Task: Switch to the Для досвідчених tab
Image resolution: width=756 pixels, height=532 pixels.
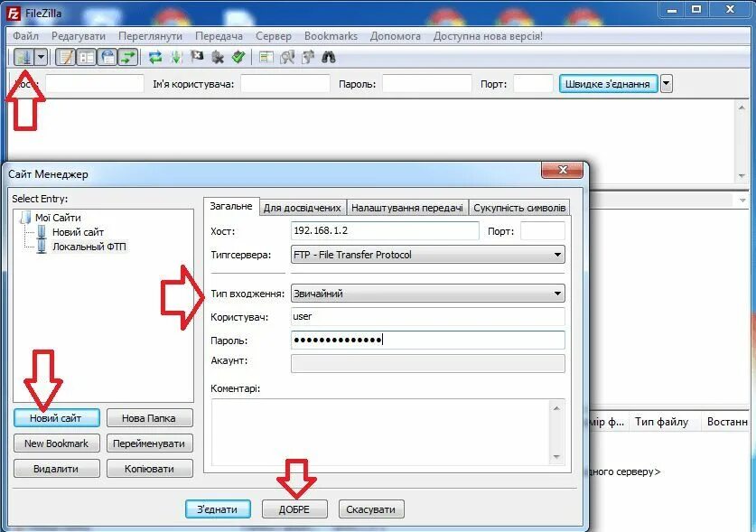Action: (303, 208)
